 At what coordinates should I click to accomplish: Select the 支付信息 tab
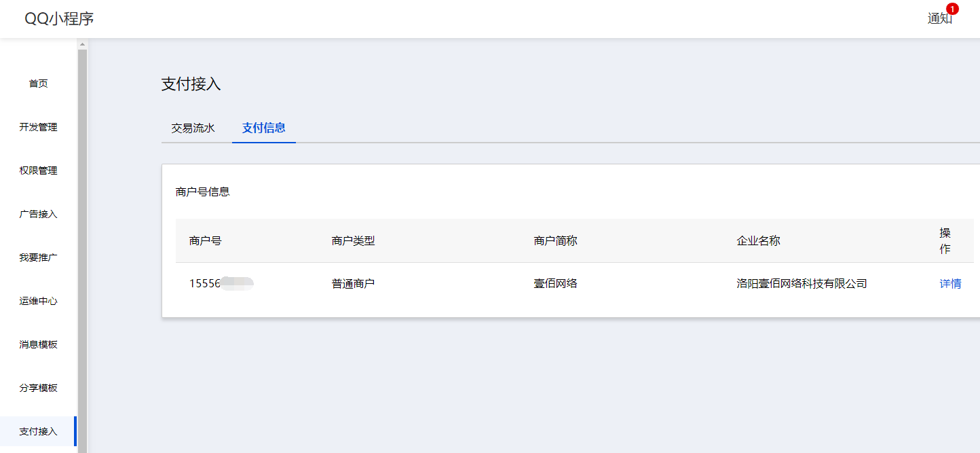263,128
